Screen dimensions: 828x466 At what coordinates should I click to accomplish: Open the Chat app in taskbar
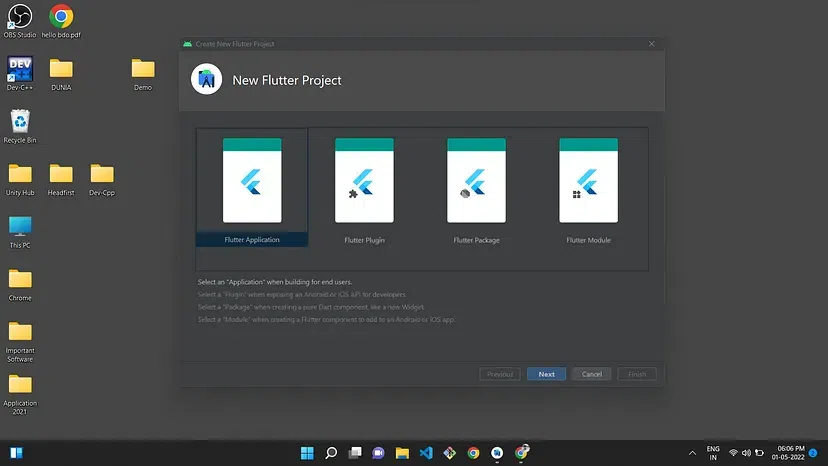(378, 453)
